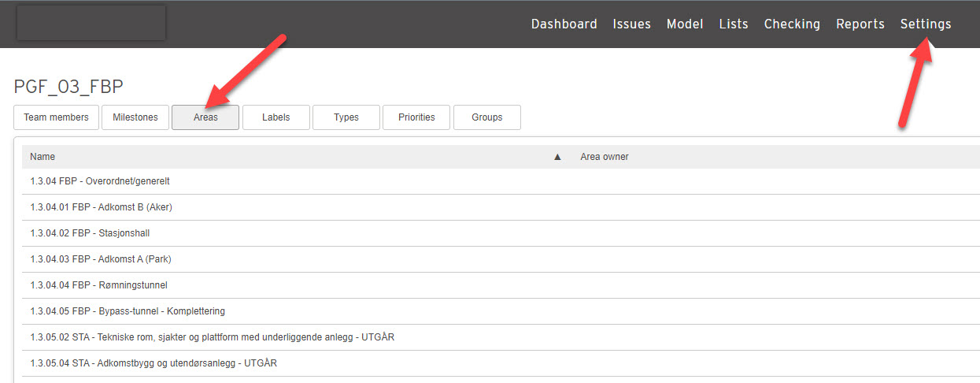Sort by the Area owner column header
980x383 pixels.
[x=605, y=157]
